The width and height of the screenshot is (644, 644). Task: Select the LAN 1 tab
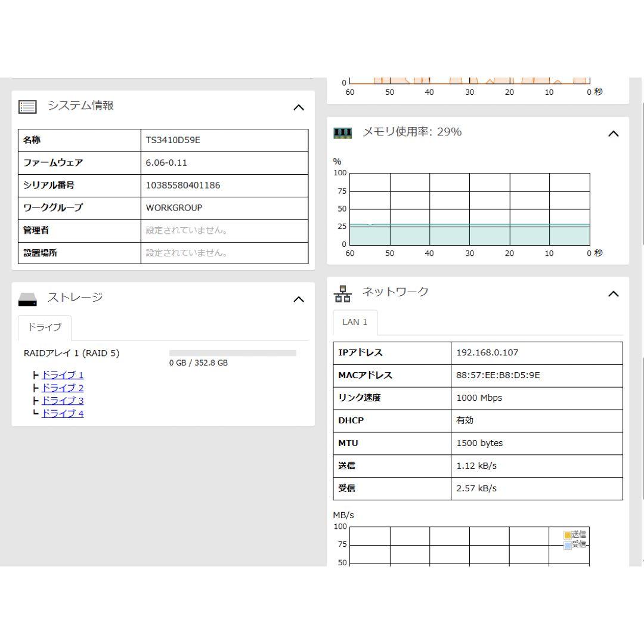[355, 322]
